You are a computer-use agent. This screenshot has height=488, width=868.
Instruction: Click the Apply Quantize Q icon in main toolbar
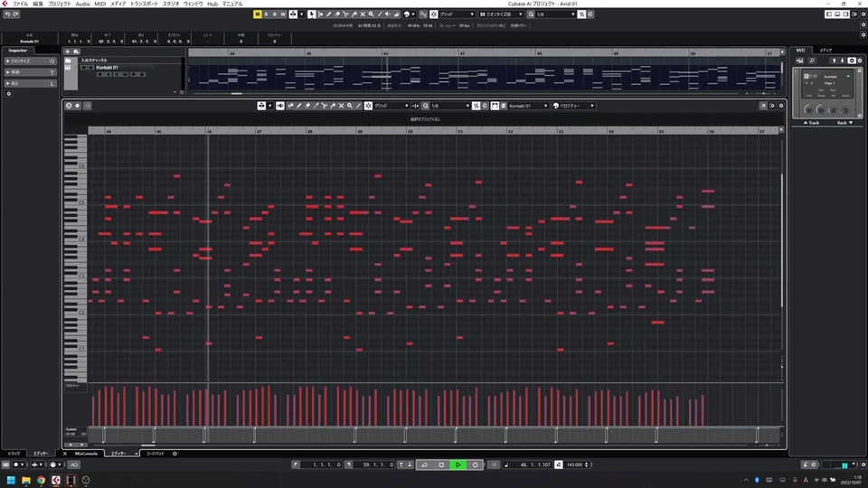[x=531, y=14]
